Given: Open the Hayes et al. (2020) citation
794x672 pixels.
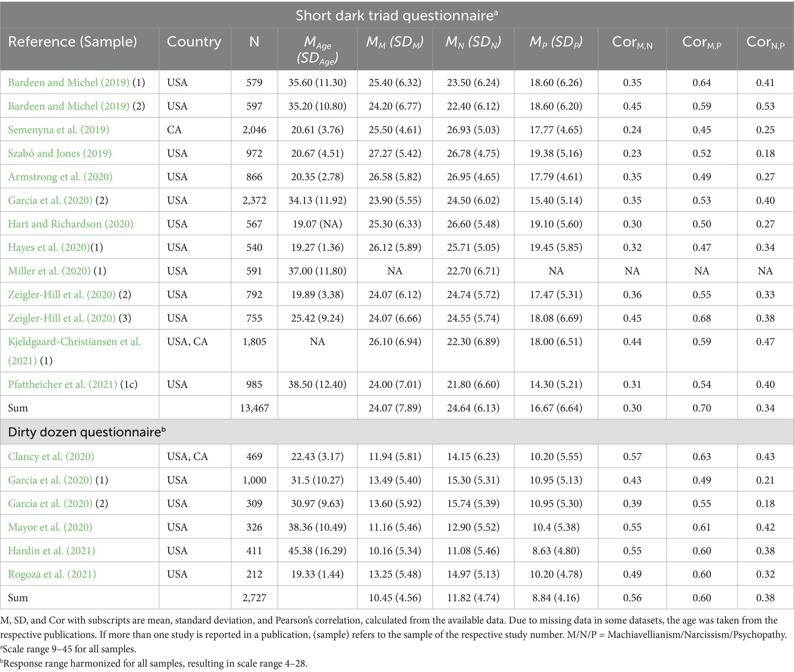Looking at the screenshot, I should pyautogui.click(x=49, y=247).
